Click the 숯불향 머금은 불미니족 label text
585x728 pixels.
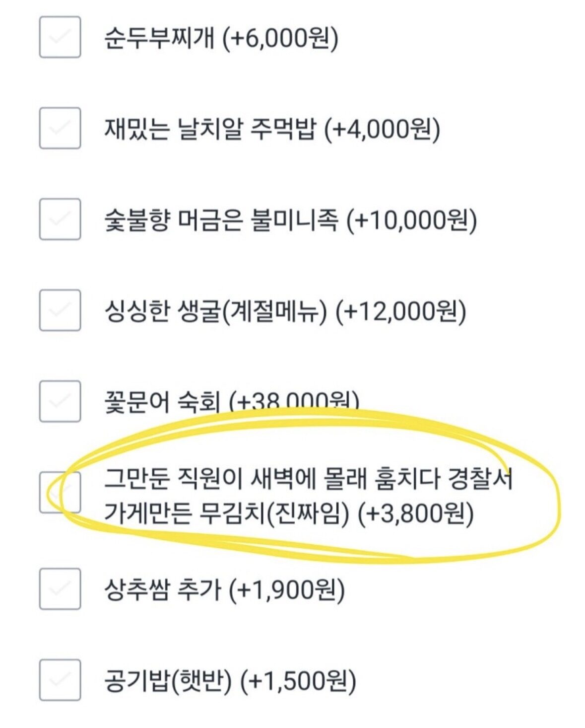click(x=221, y=219)
